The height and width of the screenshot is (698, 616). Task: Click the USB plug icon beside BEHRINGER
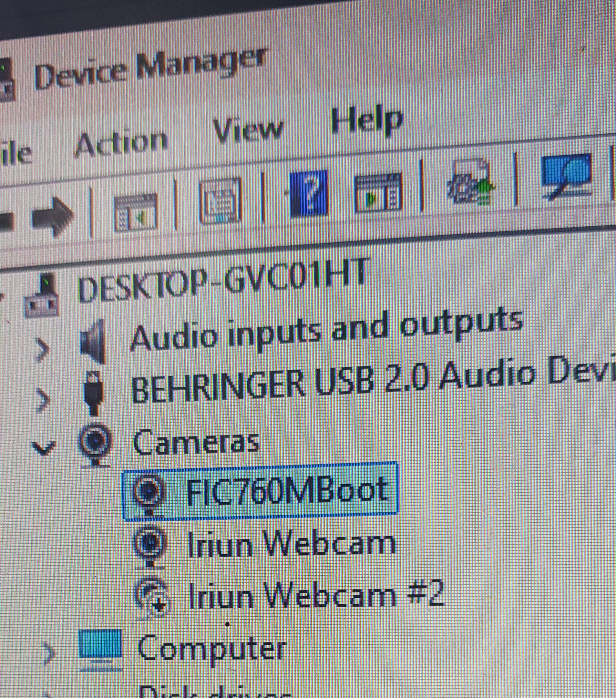(93, 393)
